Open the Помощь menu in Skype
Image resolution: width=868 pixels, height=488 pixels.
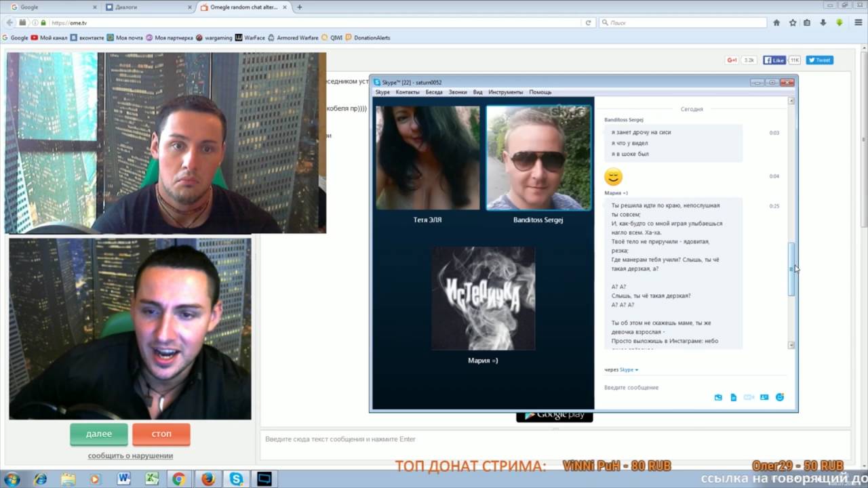click(x=540, y=92)
